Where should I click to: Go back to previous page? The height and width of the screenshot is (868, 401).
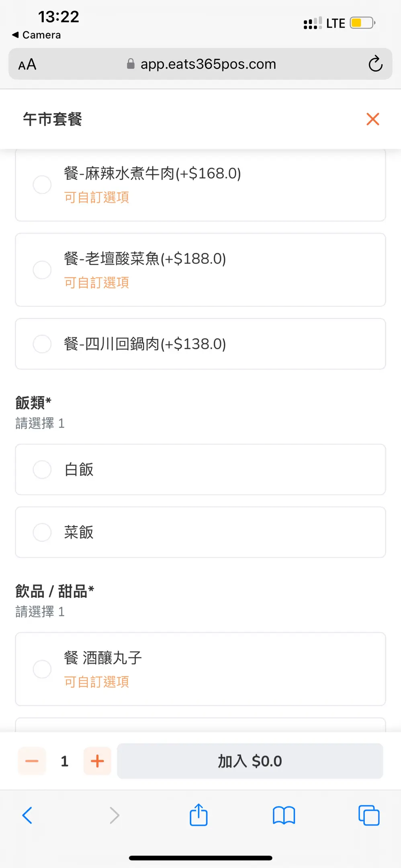coord(27,815)
